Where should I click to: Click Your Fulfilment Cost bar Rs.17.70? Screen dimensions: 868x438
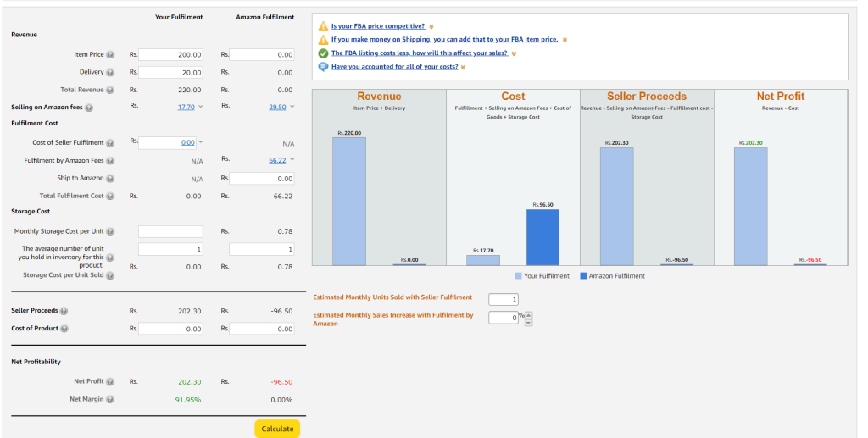coord(482,260)
